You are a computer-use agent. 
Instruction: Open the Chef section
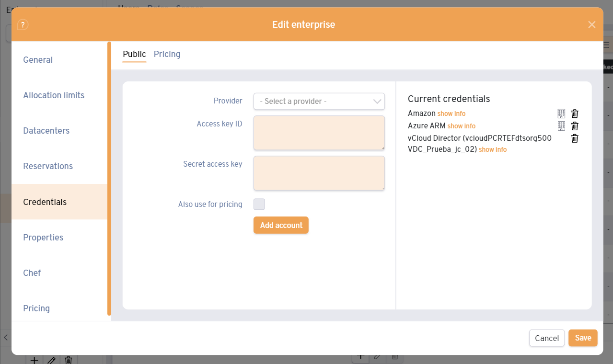tap(59, 273)
